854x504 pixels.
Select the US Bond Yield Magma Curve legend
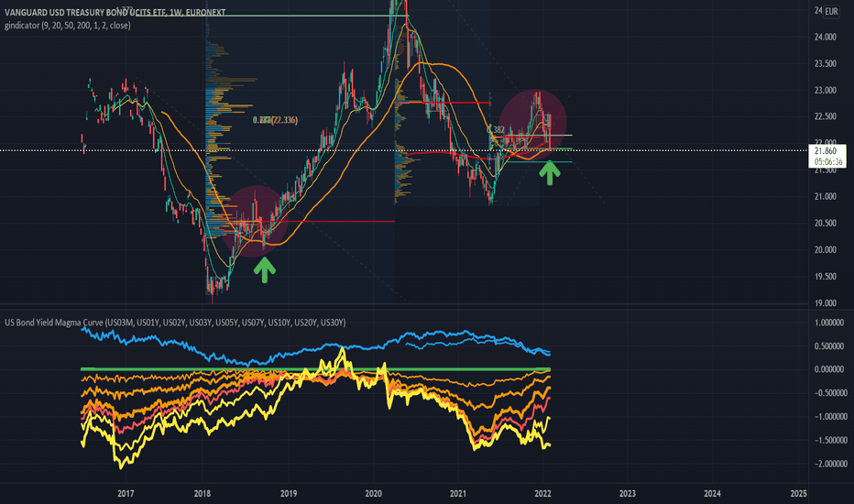175,323
